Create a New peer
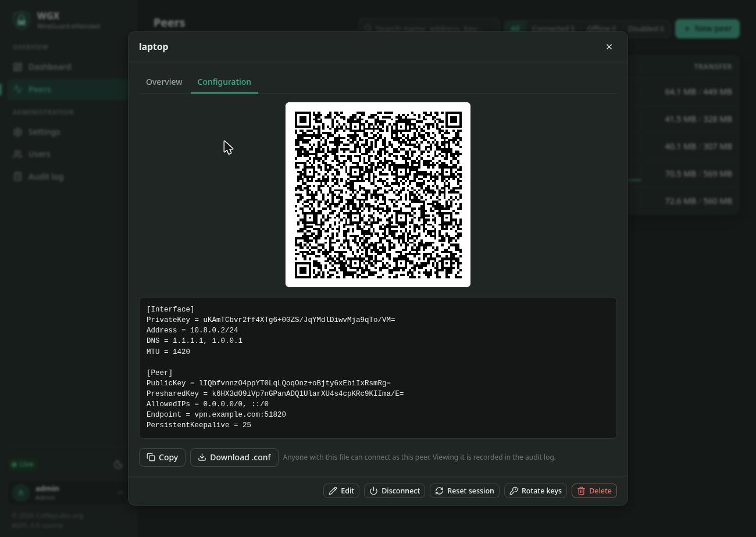756x537 pixels. pos(707,28)
